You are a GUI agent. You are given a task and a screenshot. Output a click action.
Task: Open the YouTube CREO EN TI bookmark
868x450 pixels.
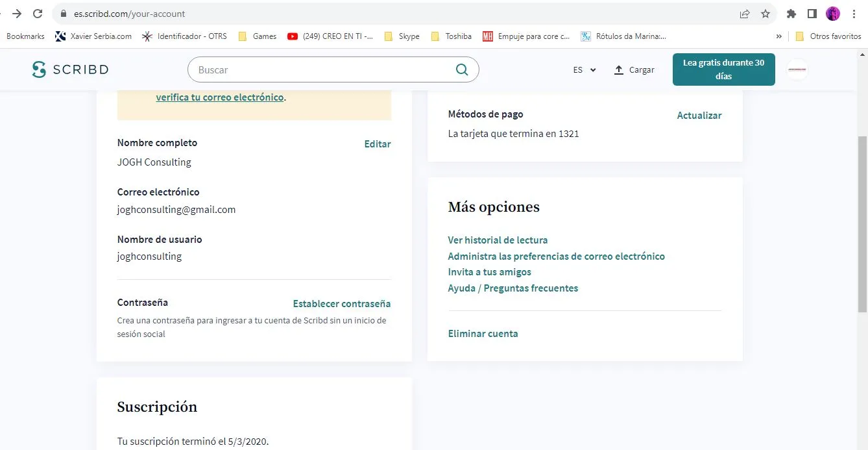tap(330, 36)
